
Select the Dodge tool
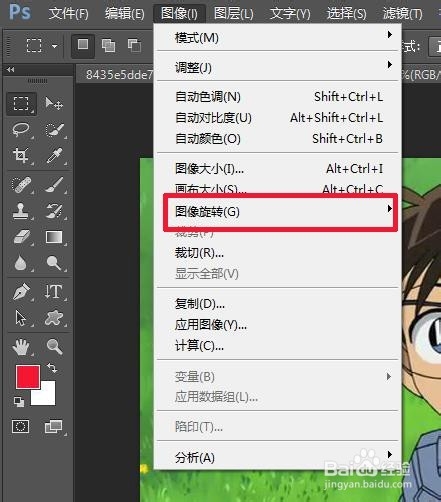pyautogui.click(x=54, y=263)
